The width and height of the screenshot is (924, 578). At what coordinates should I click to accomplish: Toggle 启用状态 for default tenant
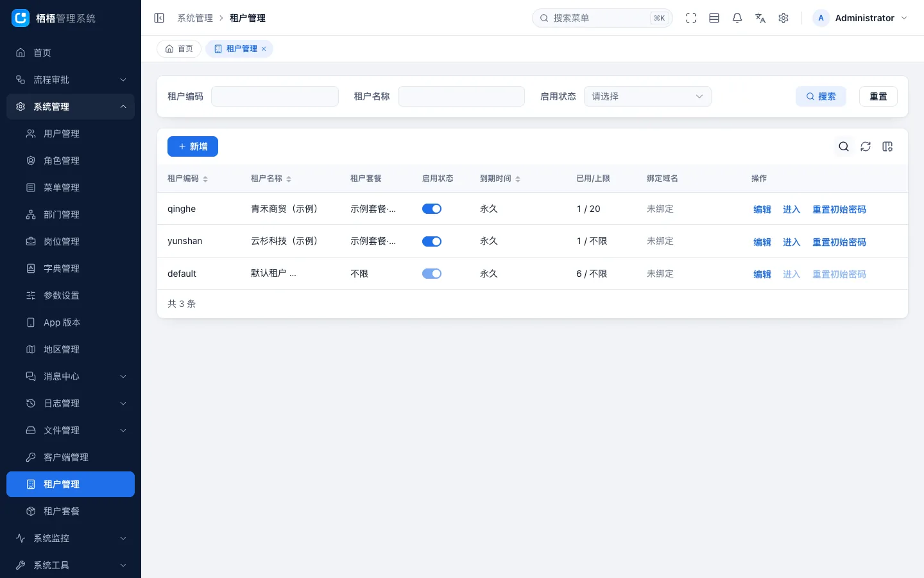432,274
